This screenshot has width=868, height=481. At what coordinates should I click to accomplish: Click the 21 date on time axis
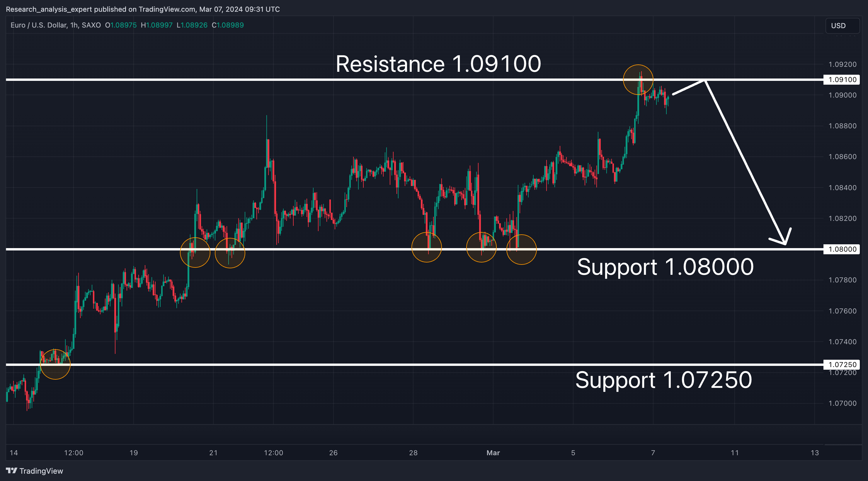point(213,453)
